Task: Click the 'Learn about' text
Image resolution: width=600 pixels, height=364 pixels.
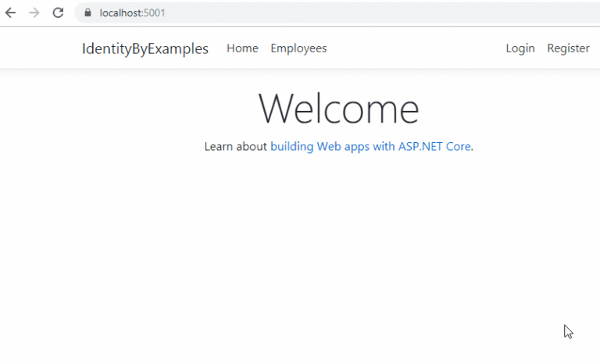Action: [x=235, y=146]
